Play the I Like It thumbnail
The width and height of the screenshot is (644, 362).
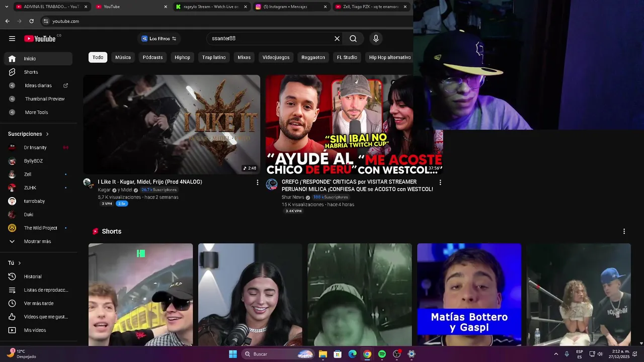[x=172, y=125]
